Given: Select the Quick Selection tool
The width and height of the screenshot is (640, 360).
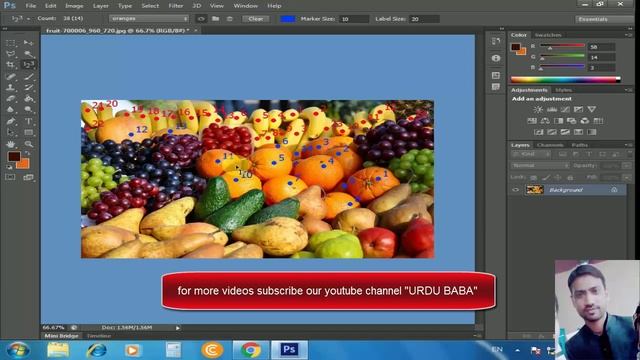Looking at the screenshot, I should [x=28, y=53].
